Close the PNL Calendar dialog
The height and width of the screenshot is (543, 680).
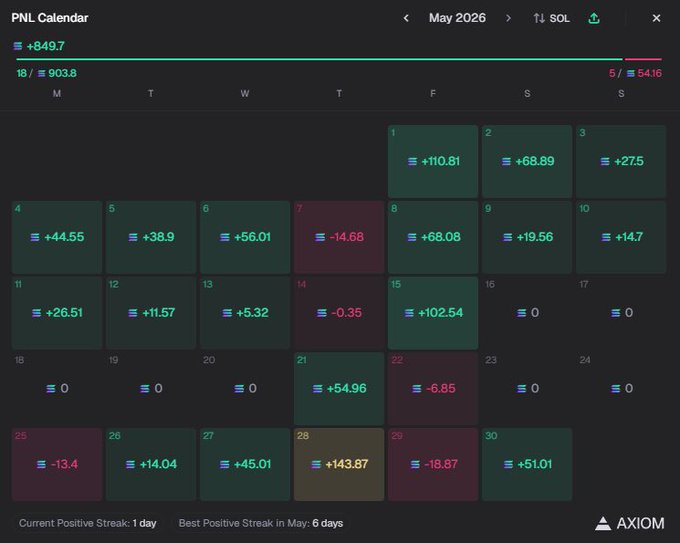click(x=657, y=18)
